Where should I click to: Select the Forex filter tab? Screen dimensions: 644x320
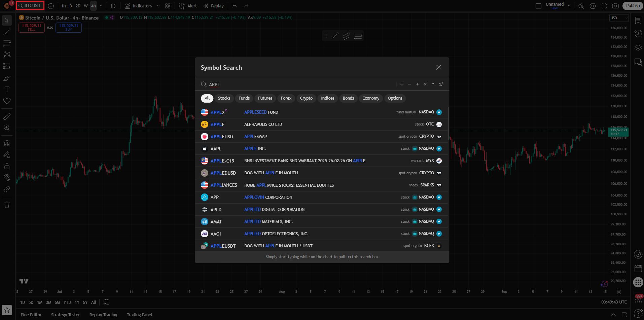286,98
